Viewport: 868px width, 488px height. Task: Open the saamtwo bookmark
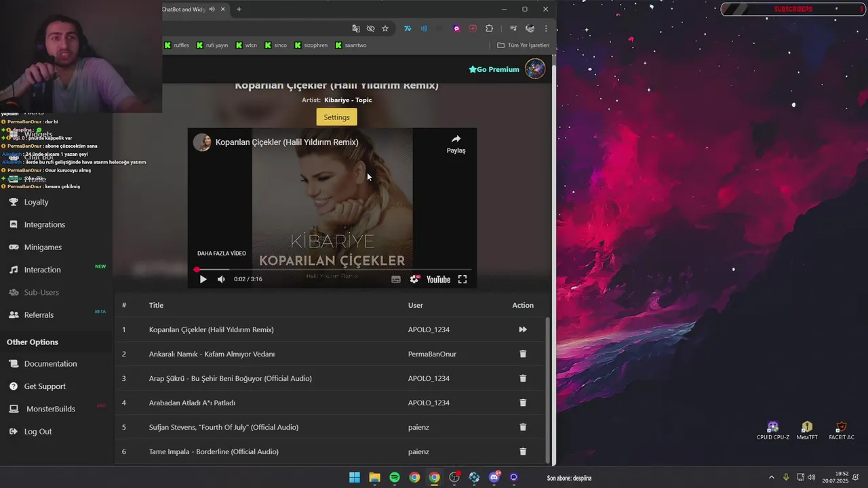[351, 45]
